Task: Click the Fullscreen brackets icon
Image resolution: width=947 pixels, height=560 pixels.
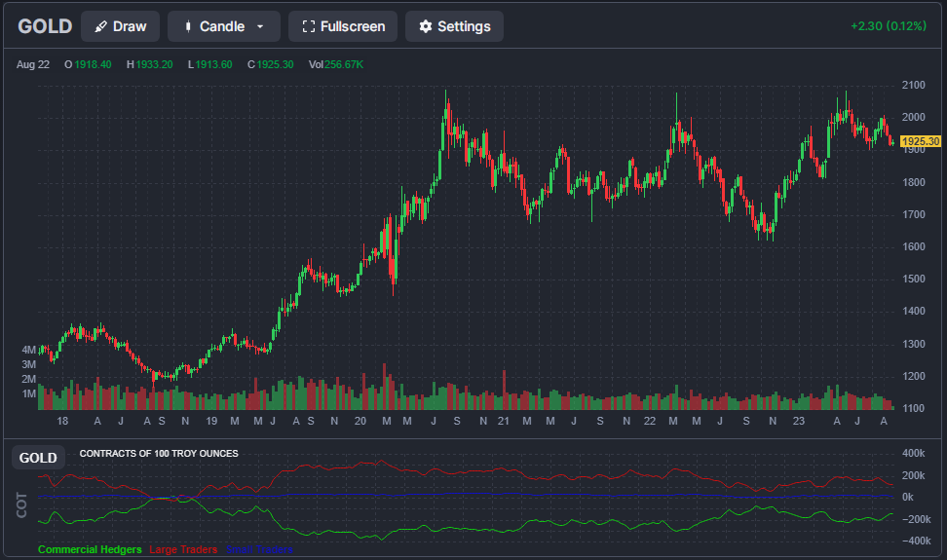Action: click(309, 26)
